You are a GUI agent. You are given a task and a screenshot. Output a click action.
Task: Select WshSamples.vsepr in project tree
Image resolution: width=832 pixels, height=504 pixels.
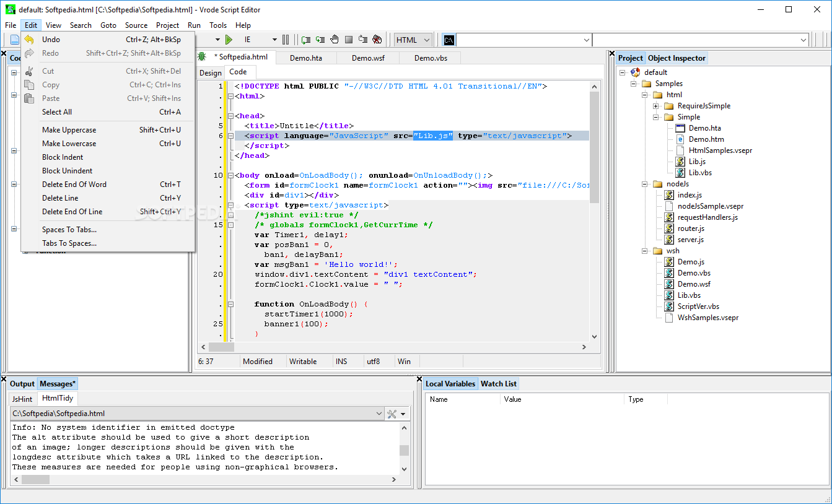point(708,318)
